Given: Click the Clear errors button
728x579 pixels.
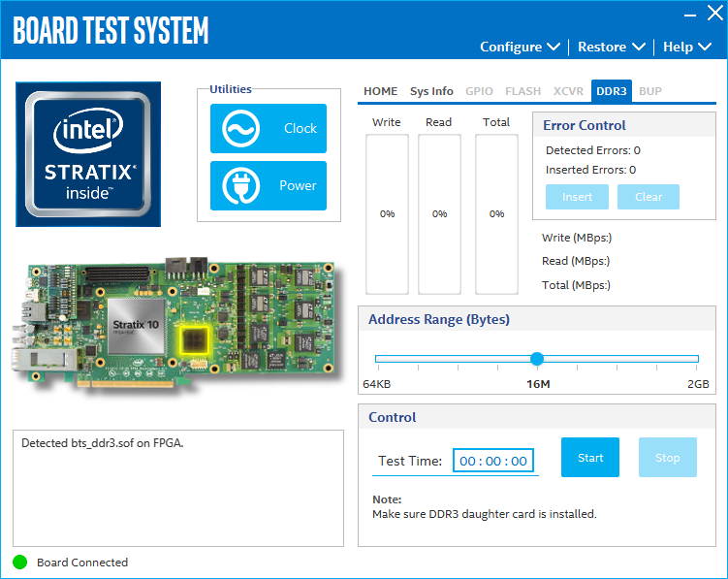Looking at the screenshot, I should (649, 197).
